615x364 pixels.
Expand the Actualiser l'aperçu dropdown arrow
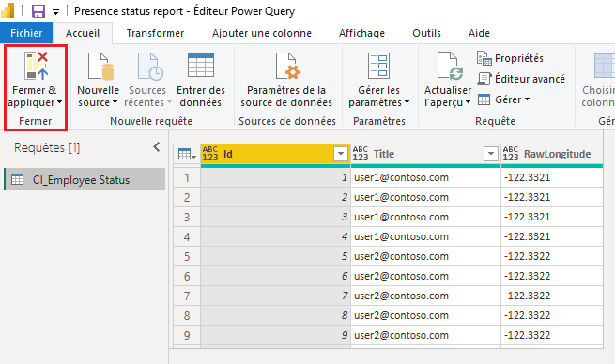[468, 102]
